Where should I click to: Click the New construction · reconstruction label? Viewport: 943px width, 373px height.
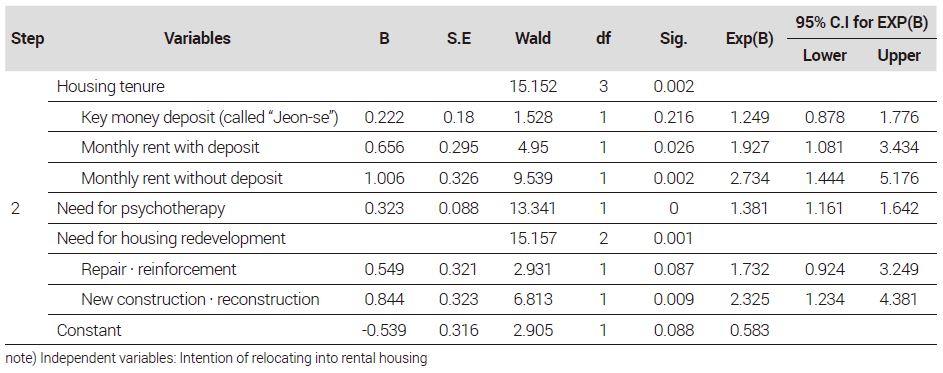tap(200, 299)
